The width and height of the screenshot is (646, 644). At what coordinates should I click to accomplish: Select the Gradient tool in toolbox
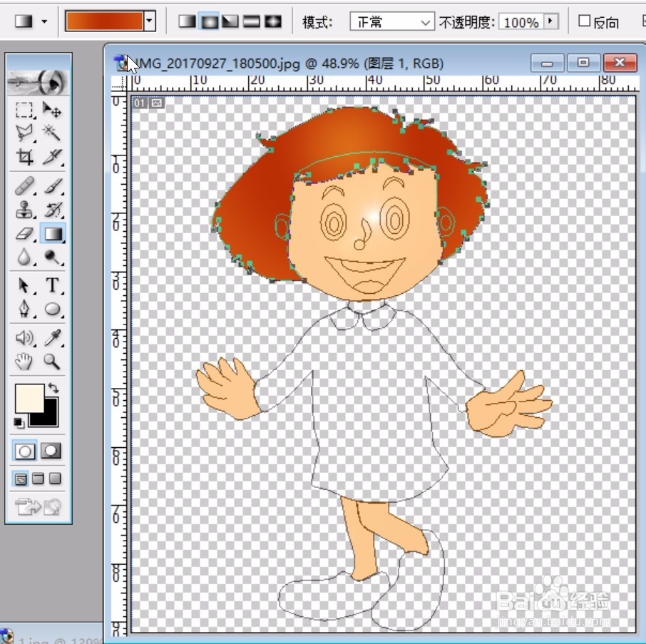[53, 234]
